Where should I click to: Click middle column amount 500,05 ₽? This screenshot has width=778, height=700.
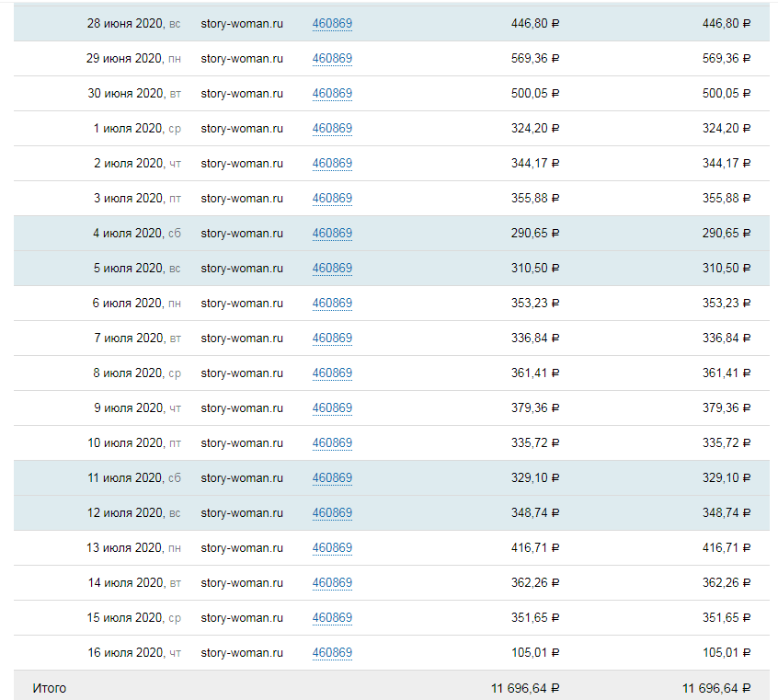tap(535, 93)
